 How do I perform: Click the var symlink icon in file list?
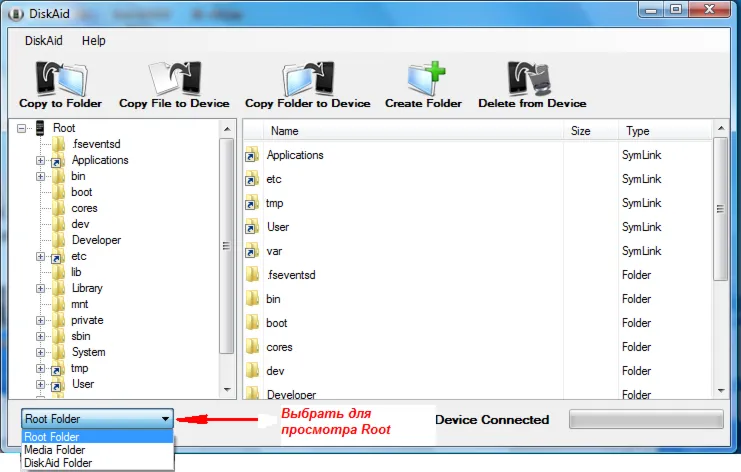pyautogui.click(x=252, y=251)
